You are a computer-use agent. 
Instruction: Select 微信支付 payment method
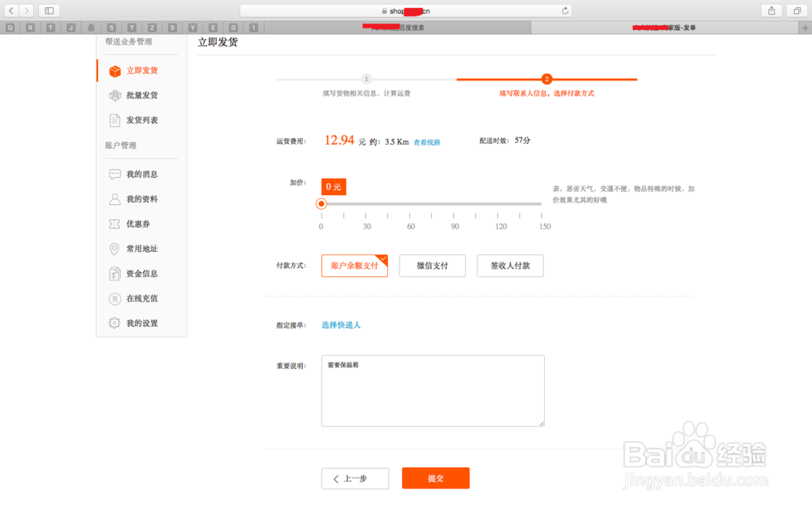click(x=433, y=266)
